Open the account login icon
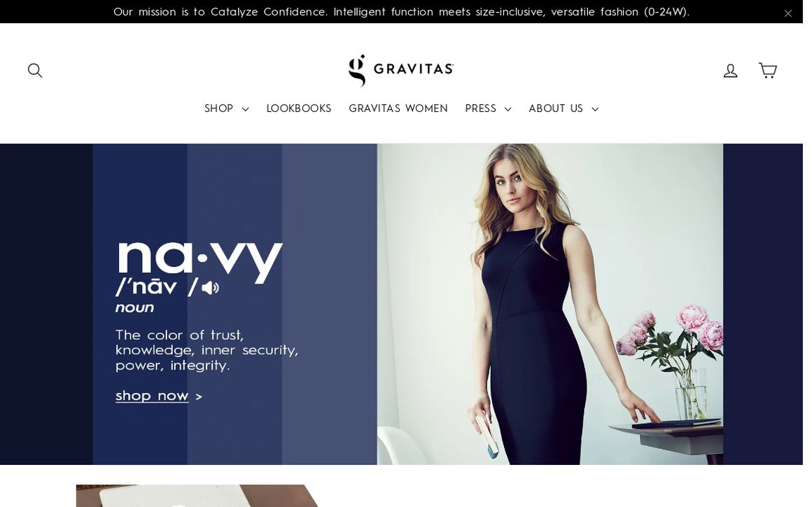The height and width of the screenshot is (507, 812). (x=730, y=71)
